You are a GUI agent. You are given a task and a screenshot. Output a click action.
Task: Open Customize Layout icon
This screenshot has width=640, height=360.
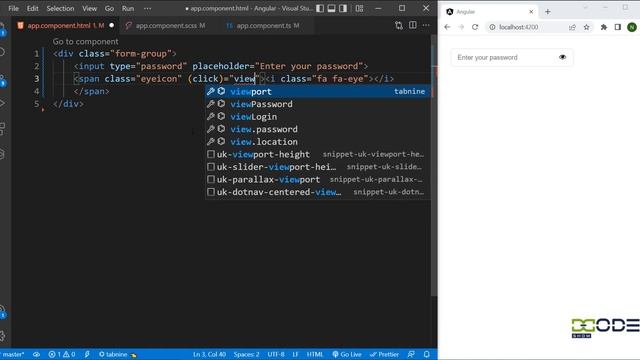click(359, 8)
